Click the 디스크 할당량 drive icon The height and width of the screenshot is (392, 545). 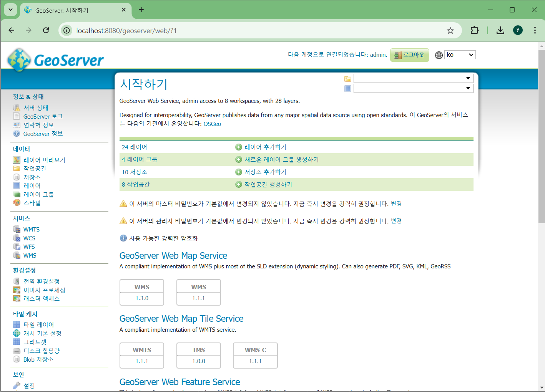(17, 351)
